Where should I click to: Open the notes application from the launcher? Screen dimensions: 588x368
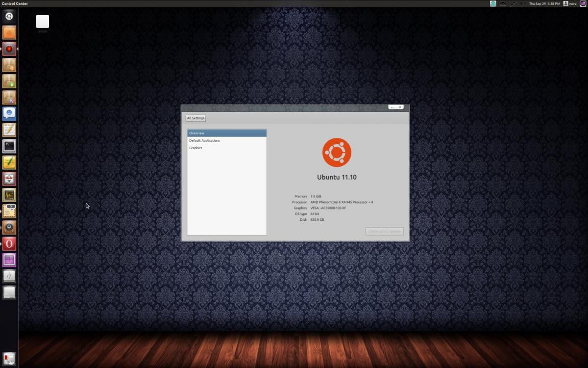pos(8,130)
